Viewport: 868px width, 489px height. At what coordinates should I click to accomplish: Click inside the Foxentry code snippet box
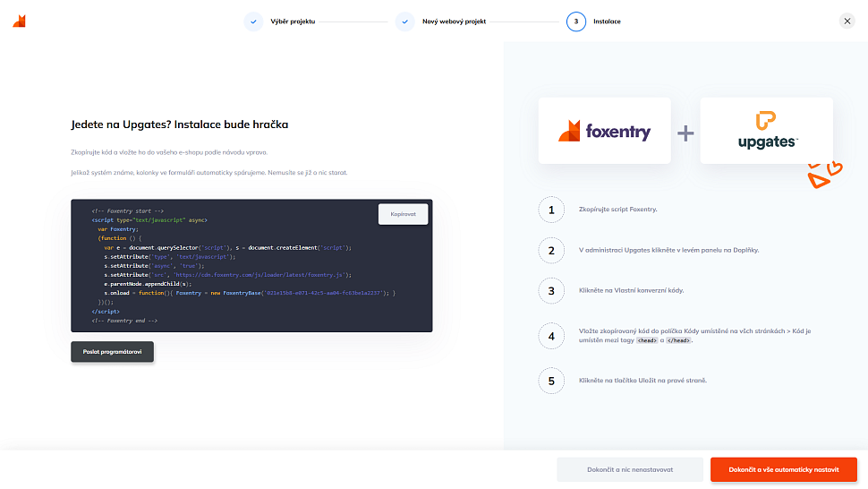251,266
